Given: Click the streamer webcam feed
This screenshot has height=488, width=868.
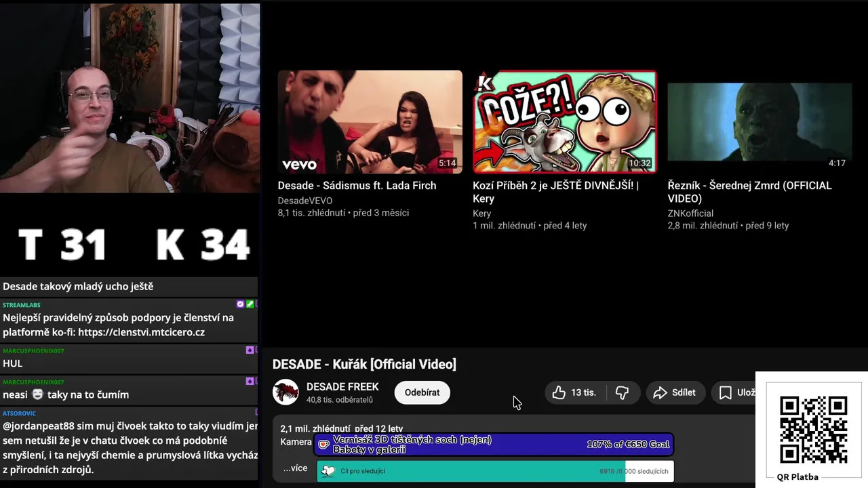Looking at the screenshot, I should pyautogui.click(x=130, y=98).
